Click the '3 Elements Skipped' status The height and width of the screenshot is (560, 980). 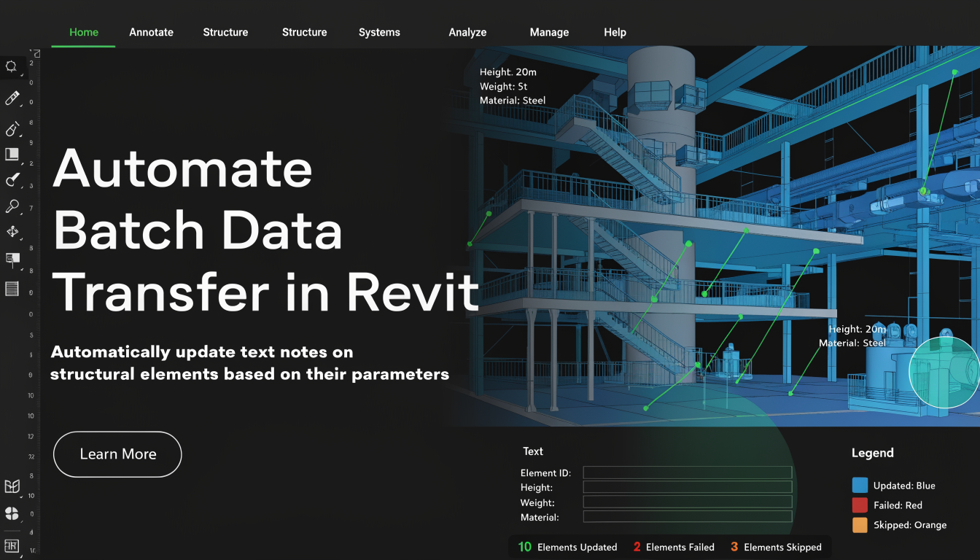[x=776, y=547]
